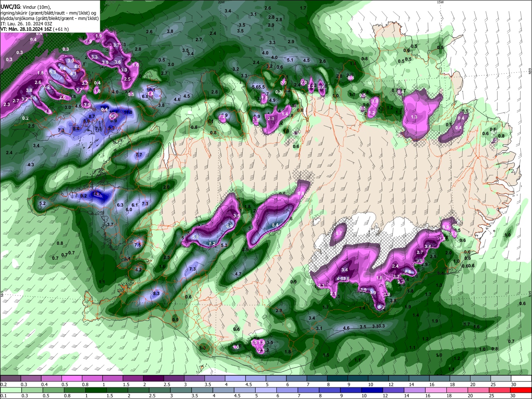Click the '4.7' precipitation value on the map

pos(238,274)
